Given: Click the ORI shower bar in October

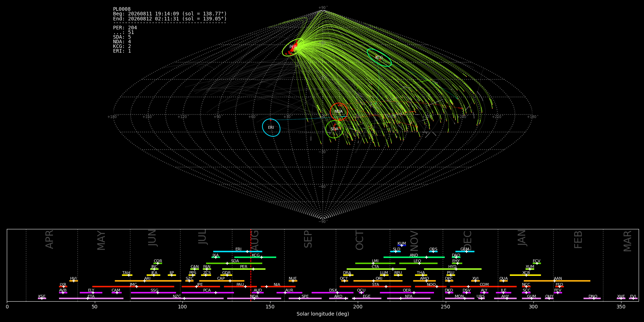Looking at the screenshot, I should click(x=378, y=281).
